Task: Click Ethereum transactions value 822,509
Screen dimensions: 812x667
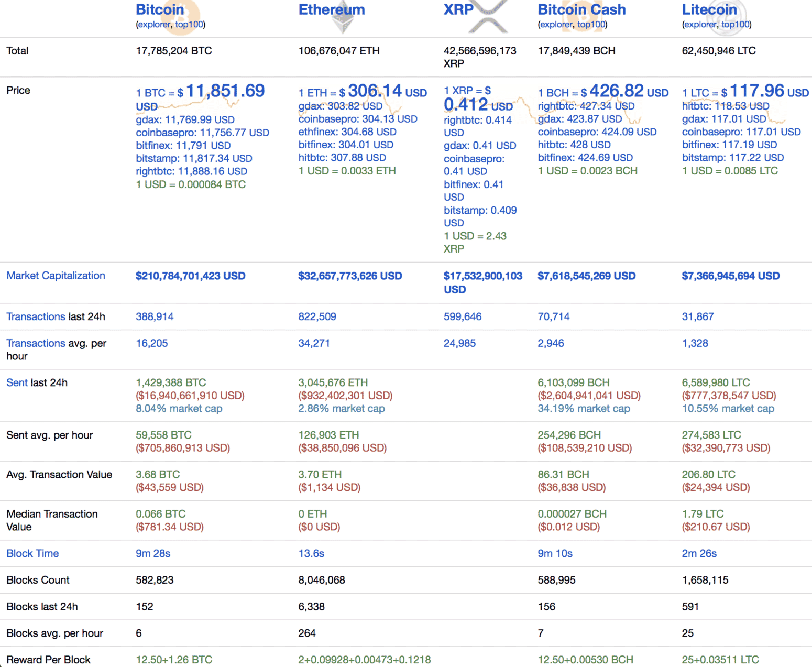Action: (317, 316)
